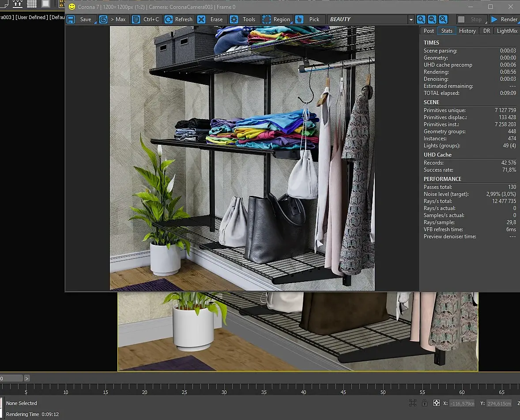Open the DR tab
520x420 pixels.
click(486, 31)
